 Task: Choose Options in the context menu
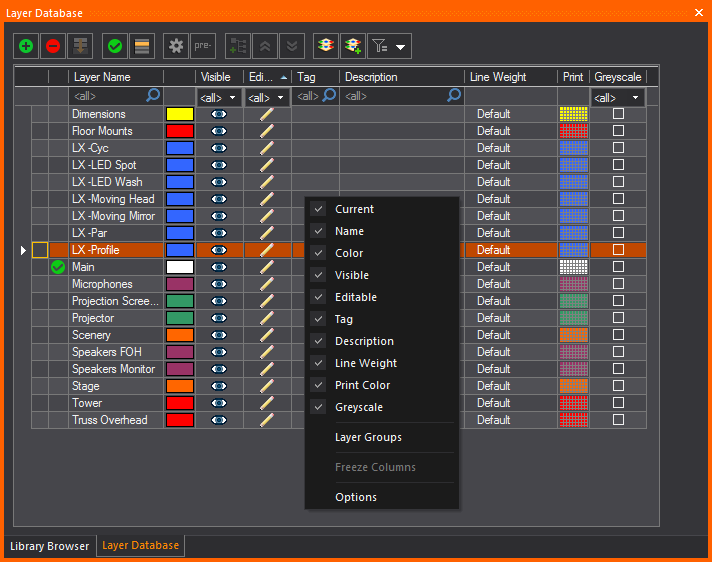(x=356, y=497)
